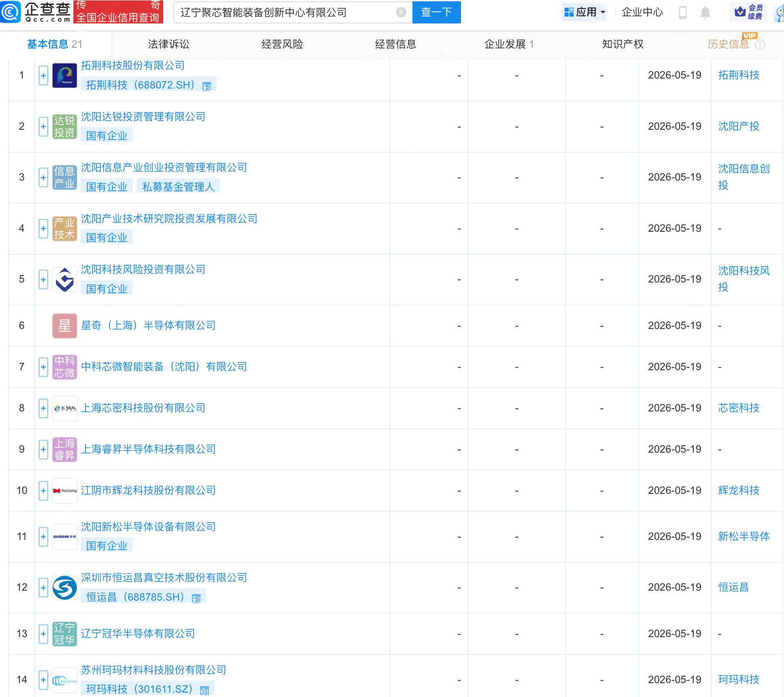
Task: Open the 芯密科技 brand link
Action: click(x=739, y=408)
